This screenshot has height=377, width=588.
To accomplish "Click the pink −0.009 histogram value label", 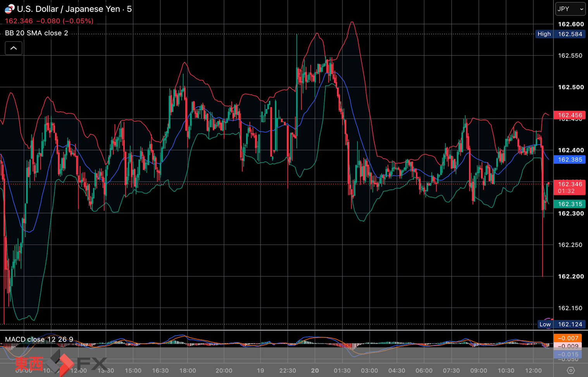I will [567, 346].
